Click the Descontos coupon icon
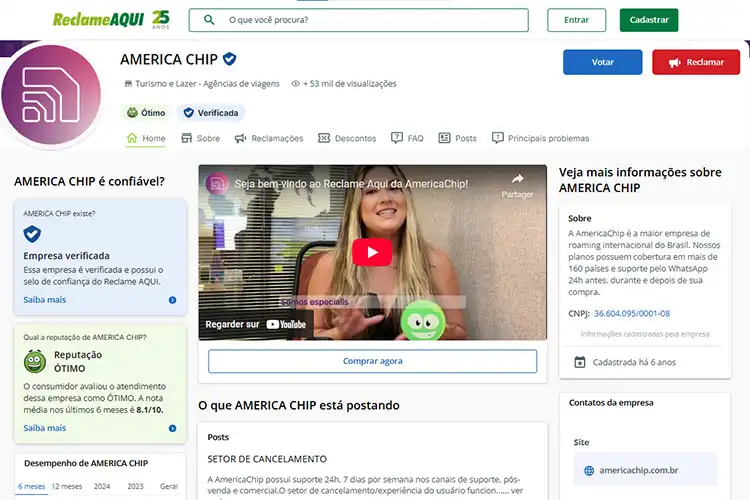750x500 pixels. point(324,138)
